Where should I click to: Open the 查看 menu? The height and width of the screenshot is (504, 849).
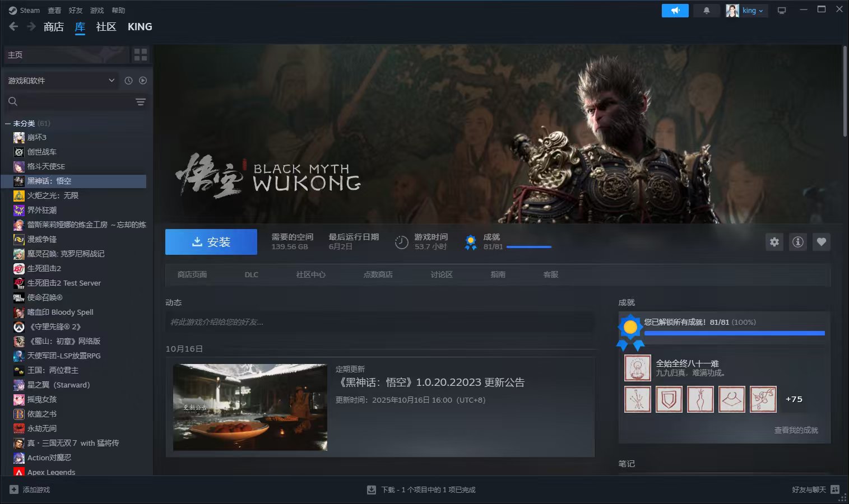(54, 10)
